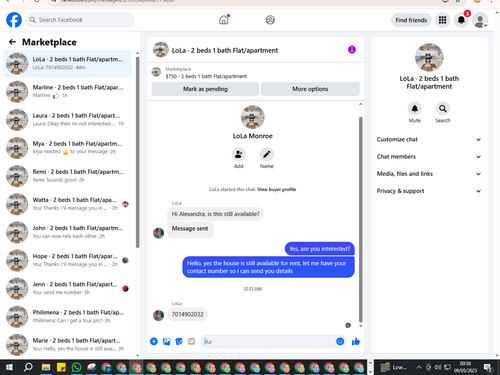
Task: Open Laura conversation in the list
Action: click(67, 120)
